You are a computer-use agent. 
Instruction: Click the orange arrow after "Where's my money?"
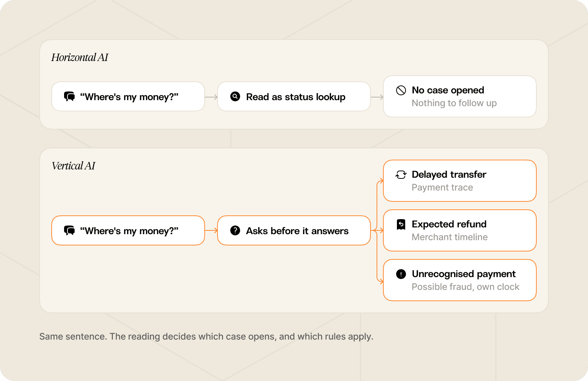coord(211,230)
